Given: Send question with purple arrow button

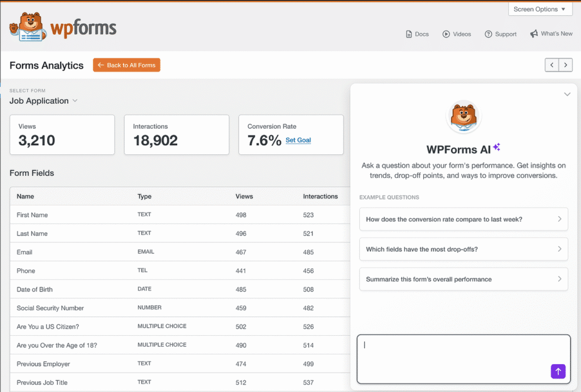Looking at the screenshot, I should tap(558, 371).
